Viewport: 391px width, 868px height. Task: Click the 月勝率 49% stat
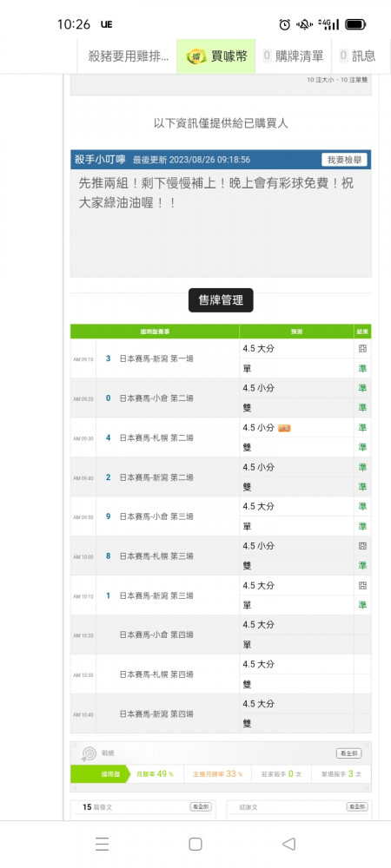[x=155, y=774]
